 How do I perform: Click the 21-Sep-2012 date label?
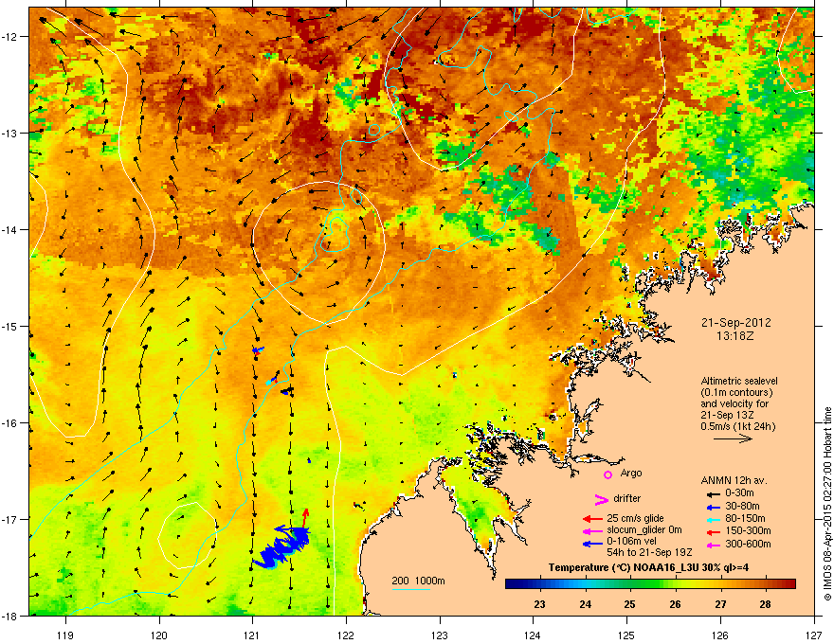[x=735, y=323]
